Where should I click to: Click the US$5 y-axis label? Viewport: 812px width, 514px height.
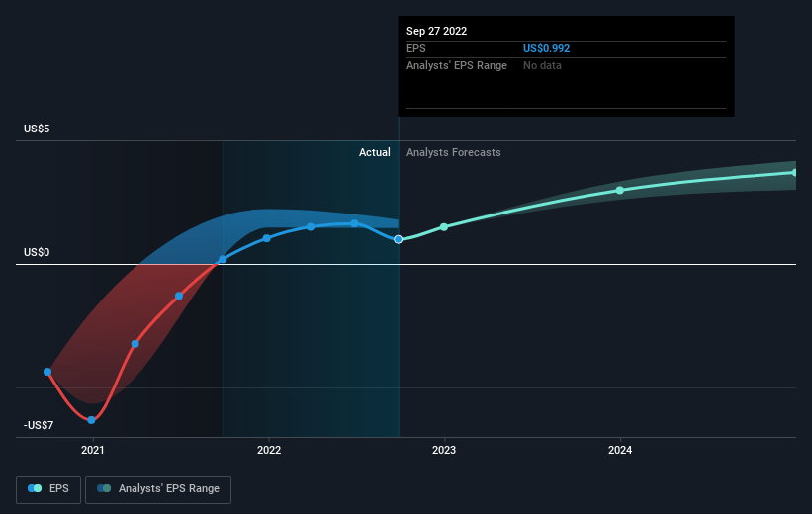tap(37, 128)
